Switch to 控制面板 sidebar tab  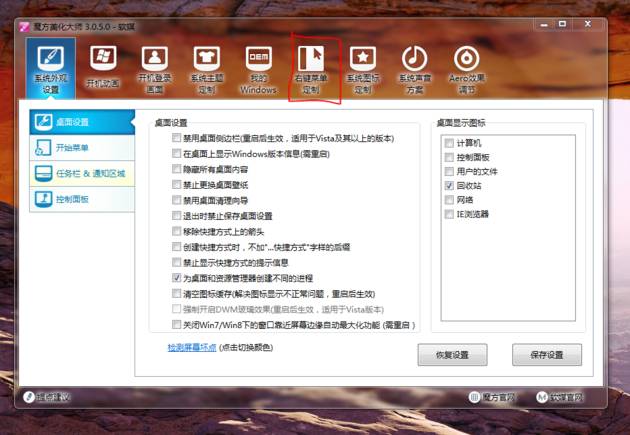pos(82,199)
